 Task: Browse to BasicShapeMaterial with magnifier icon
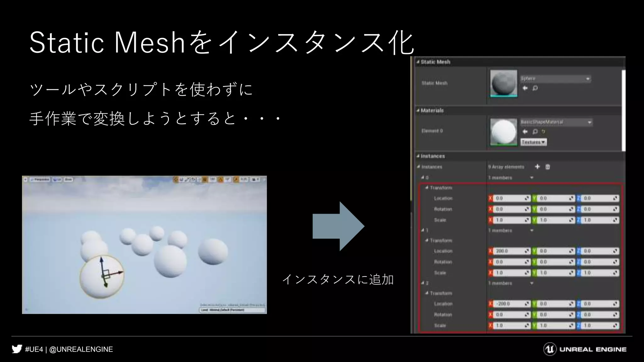point(535,132)
